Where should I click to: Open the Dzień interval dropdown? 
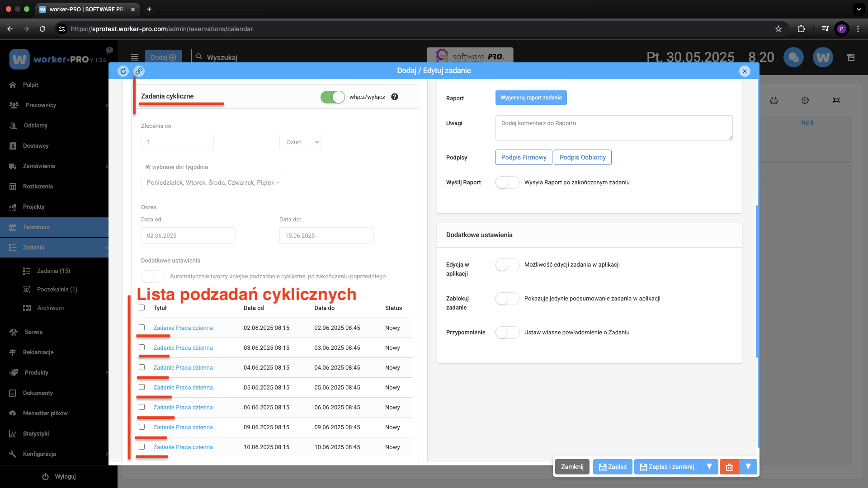click(x=300, y=142)
